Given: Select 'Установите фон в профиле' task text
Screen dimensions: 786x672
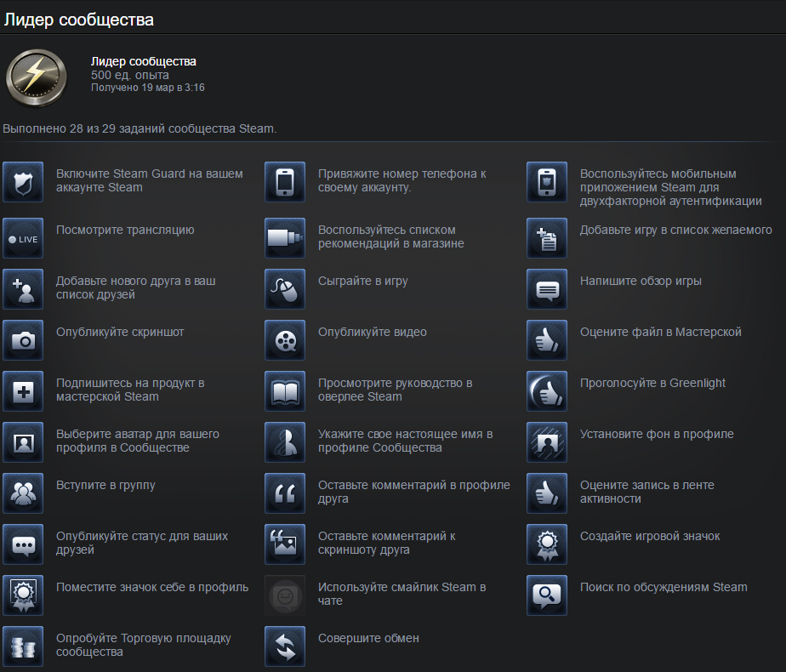Looking at the screenshot, I should click(657, 434).
